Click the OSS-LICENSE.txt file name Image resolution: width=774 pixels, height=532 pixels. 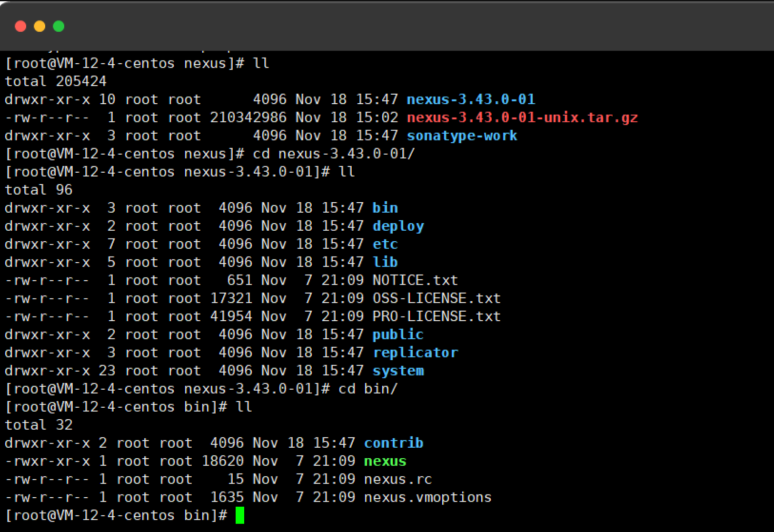click(x=437, y=298)
